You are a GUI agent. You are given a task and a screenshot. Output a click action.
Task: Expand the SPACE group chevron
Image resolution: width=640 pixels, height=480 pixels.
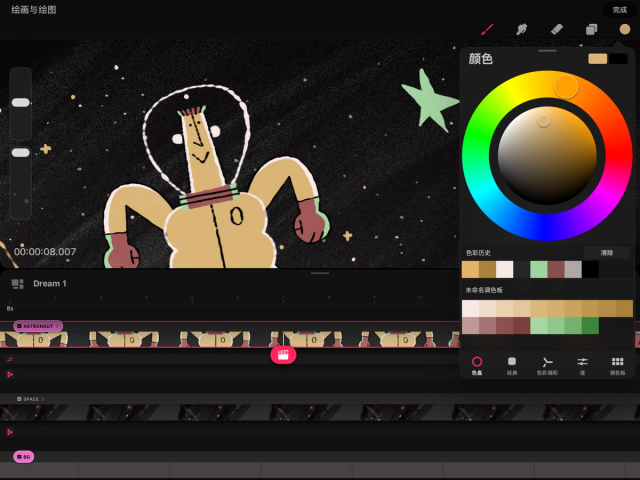tap(43, 399)
